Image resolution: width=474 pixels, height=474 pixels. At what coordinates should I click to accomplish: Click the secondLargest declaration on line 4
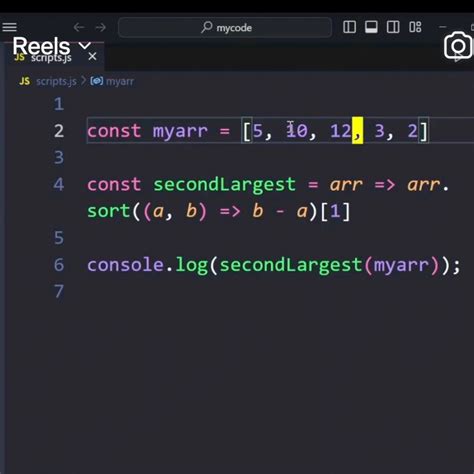pos(224,185)
